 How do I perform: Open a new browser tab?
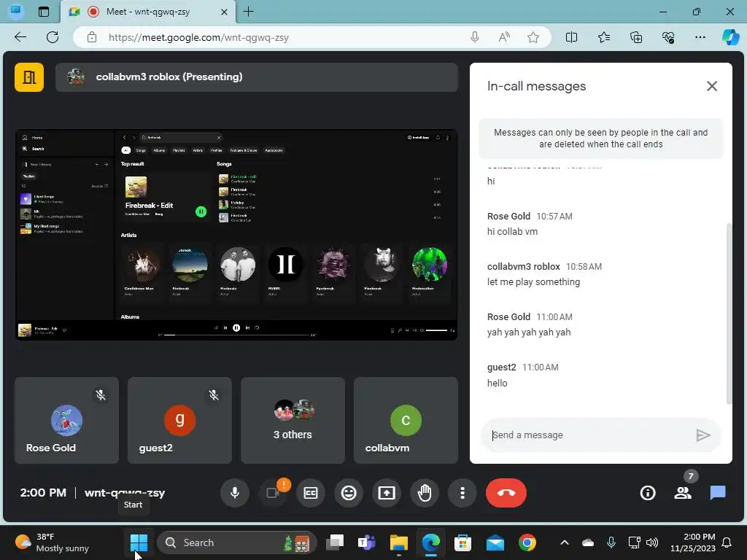pos(248,12)
